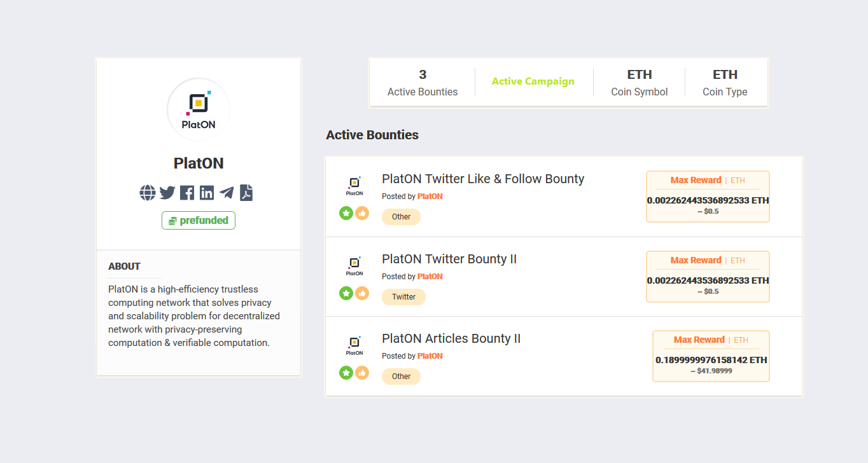Screen dimensions: 868x463
Task: Open PlatON whitepaper PDF icon
Action: click(246, 193)
